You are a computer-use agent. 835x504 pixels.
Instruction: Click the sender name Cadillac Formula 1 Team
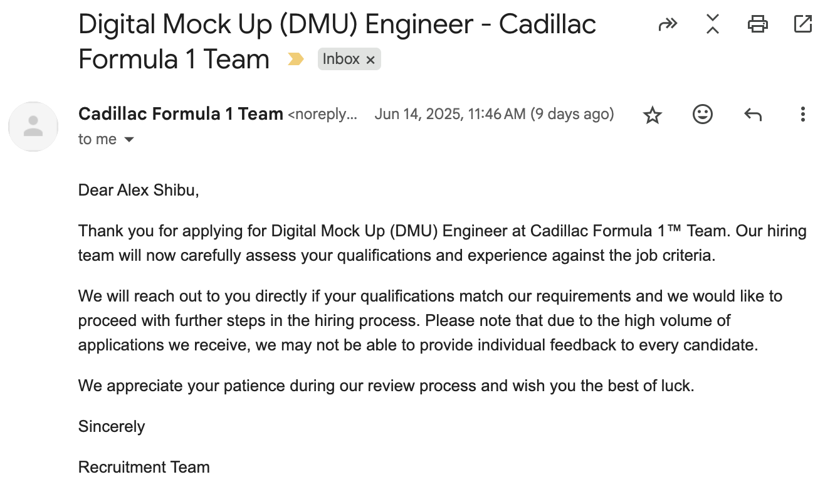point(181,114)
